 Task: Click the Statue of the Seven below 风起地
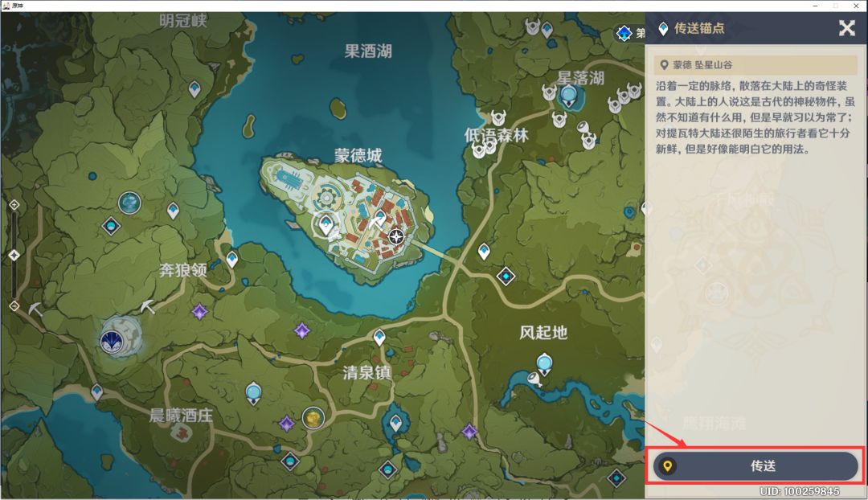click(x=544, y=364)
